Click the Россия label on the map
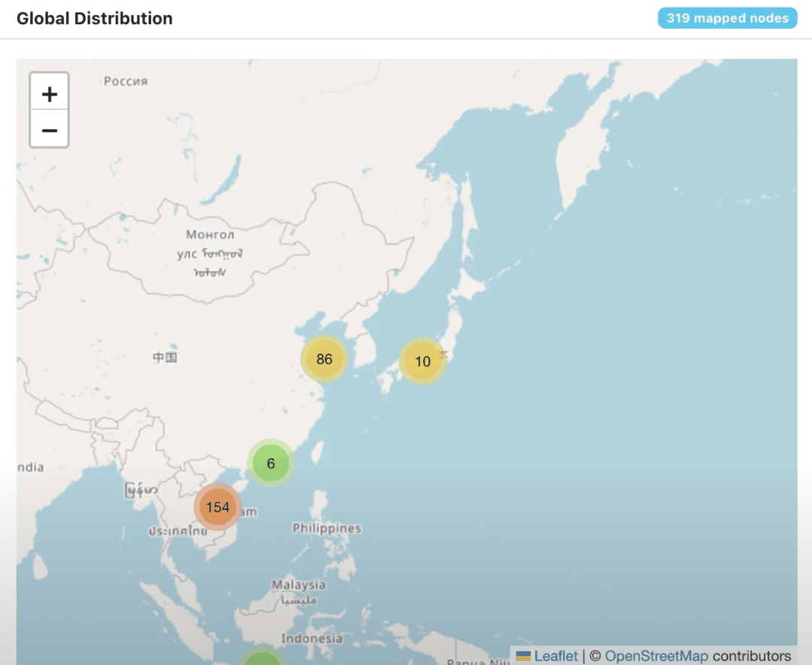 (126, 81)
